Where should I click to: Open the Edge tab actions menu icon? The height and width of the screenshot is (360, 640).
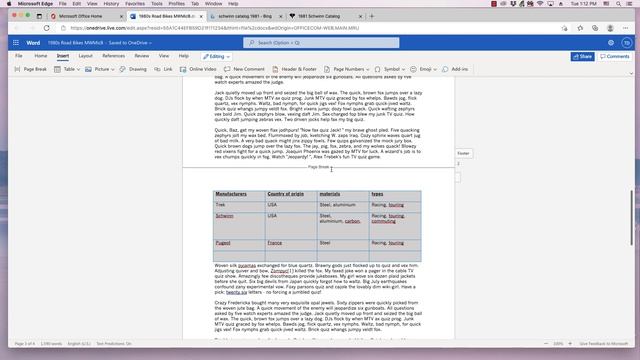39,16
